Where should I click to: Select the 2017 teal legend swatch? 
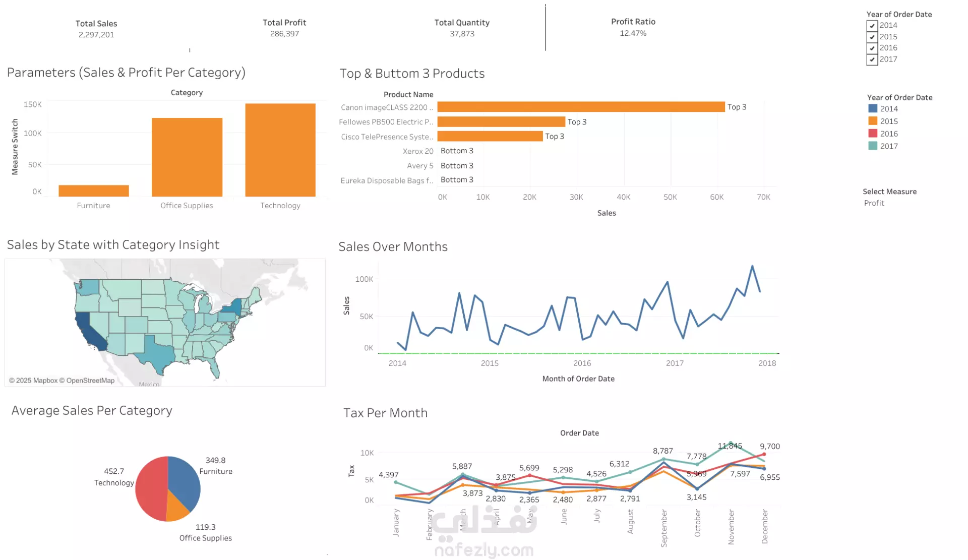point(873,146)
